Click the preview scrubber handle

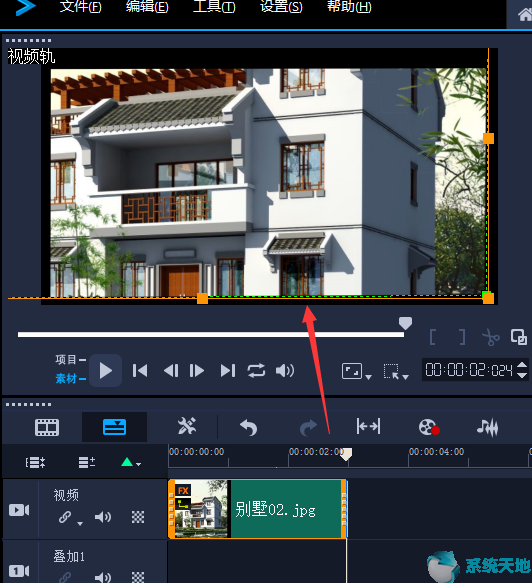point(405,323)
